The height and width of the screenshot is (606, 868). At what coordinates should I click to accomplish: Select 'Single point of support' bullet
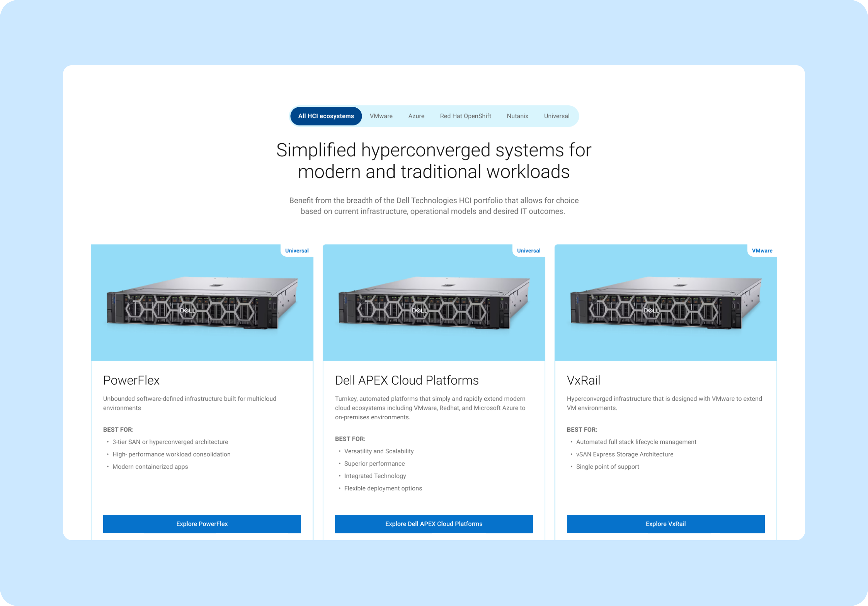coord(608,467)
